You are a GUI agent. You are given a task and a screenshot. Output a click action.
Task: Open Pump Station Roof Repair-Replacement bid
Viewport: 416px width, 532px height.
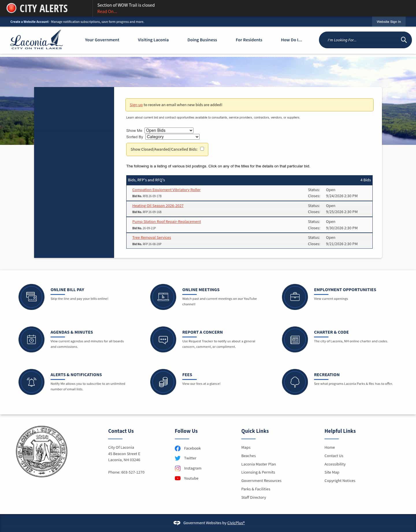167,222
